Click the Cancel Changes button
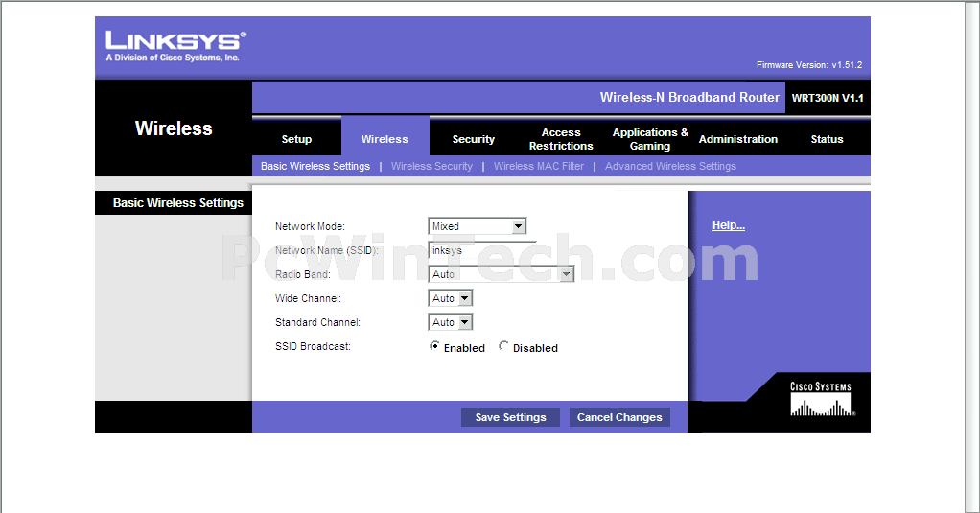This screenshot has height=513, width=980. (x=619, y=417)
